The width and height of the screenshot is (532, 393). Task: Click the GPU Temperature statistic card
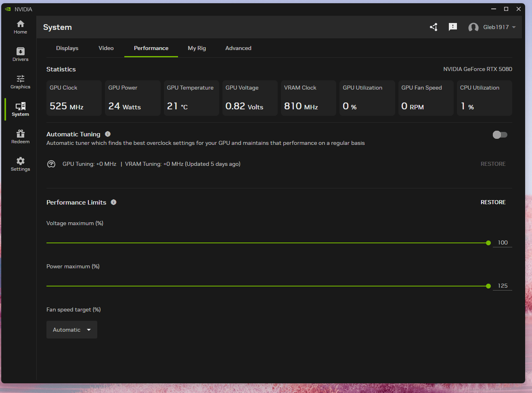191,98
